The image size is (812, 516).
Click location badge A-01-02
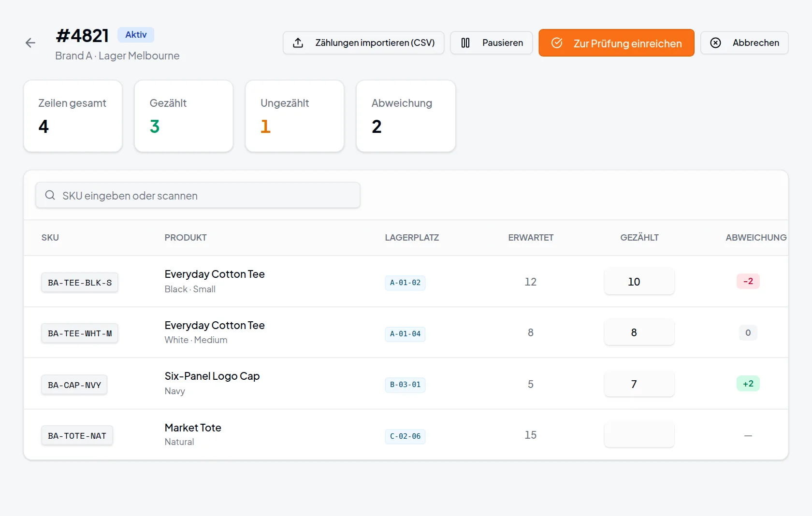pyautogui.click(x=405, y=283)
